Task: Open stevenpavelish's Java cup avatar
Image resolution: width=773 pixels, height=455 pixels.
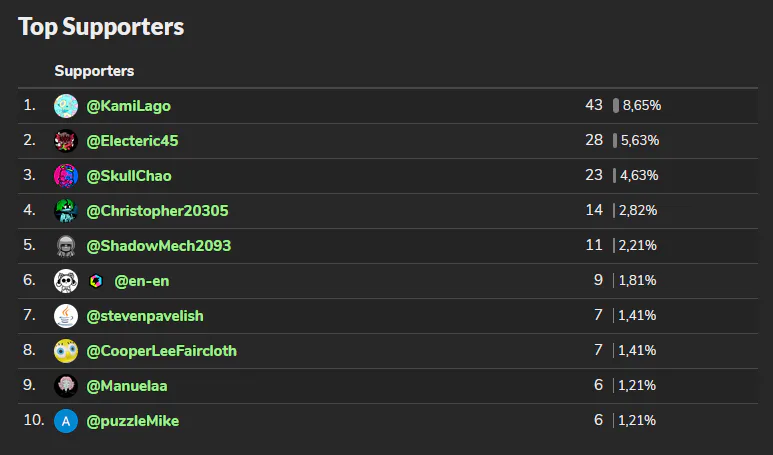Action: tap(66, 316)
